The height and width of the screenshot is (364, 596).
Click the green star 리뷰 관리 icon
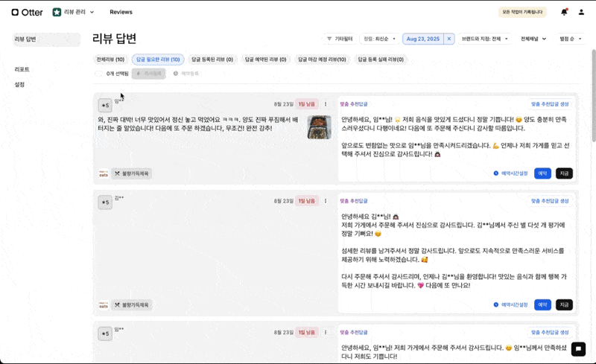click(57, 12)
